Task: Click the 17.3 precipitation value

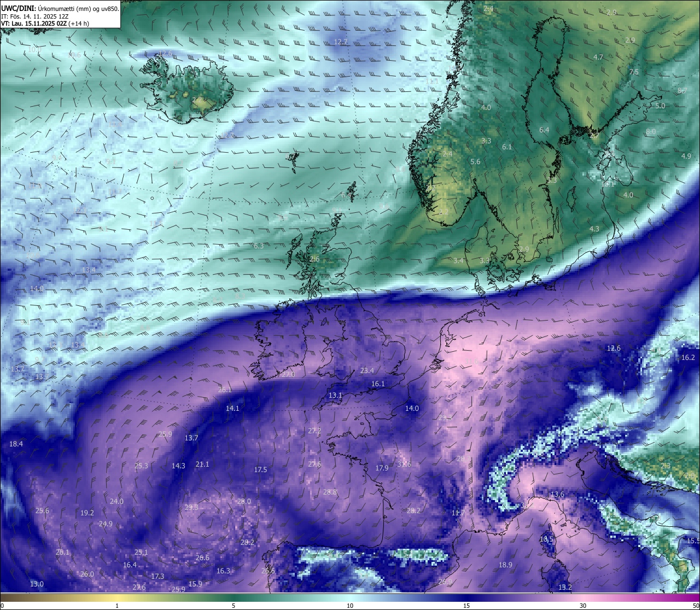Action: tap(157, 576)
